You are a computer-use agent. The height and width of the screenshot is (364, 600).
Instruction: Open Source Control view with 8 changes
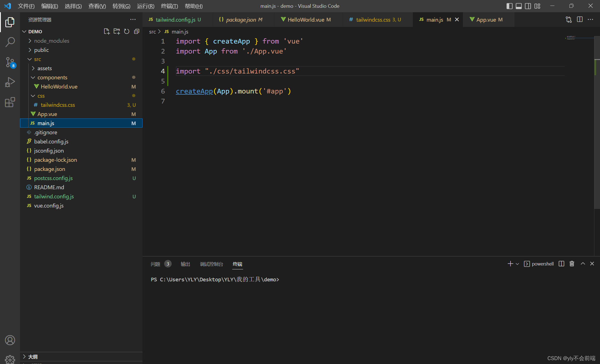tap(10, 62)
